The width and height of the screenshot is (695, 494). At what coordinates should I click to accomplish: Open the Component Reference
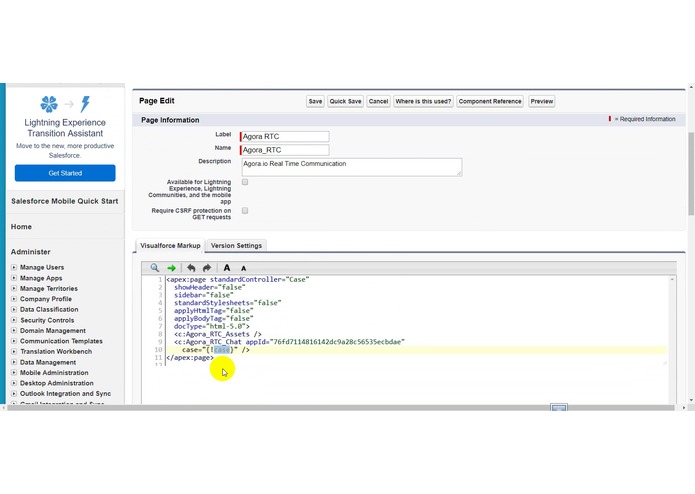pyautogui.click(x=490, y=101)
